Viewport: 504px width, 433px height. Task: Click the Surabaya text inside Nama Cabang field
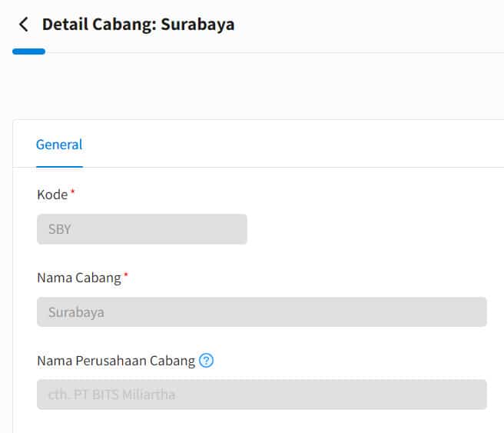coord(76,313)
